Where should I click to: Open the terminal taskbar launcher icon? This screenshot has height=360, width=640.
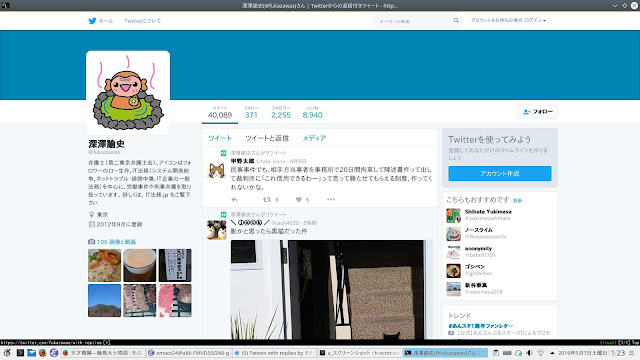[20, 353]
